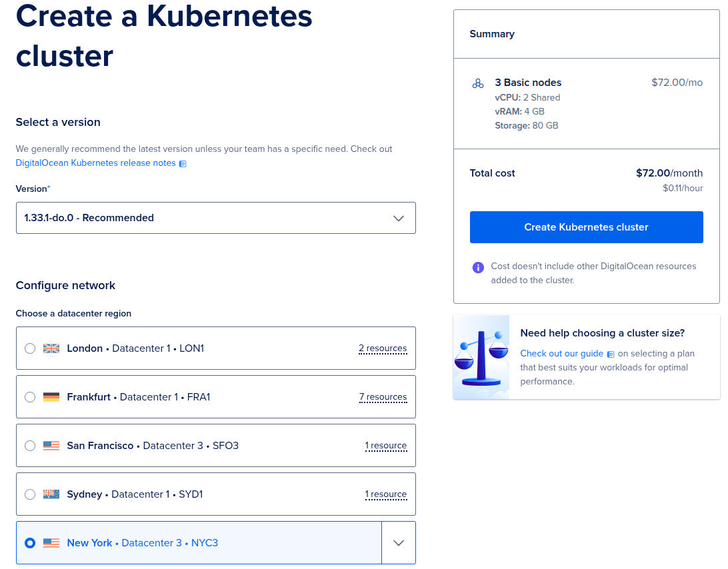Click the Australian flag icon for Sydney
728x569 pixels.
51,494
